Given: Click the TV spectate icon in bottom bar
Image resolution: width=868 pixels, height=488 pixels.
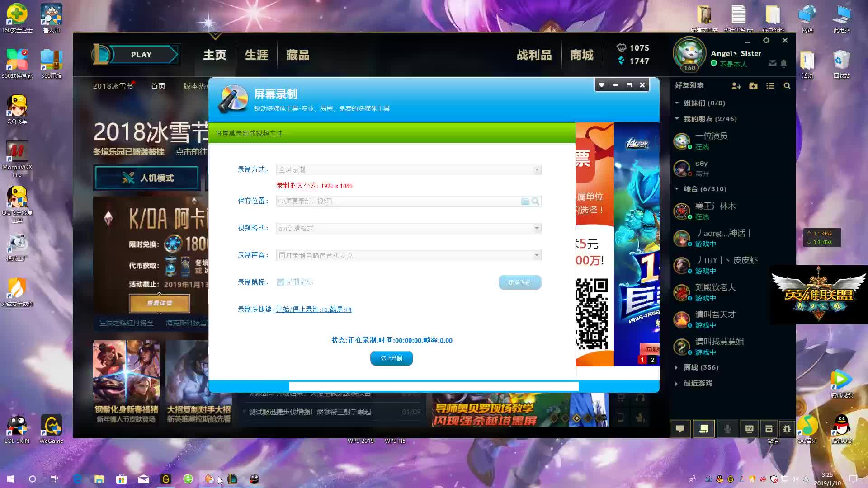Looking at the screenshot, I should pos(749,429).
